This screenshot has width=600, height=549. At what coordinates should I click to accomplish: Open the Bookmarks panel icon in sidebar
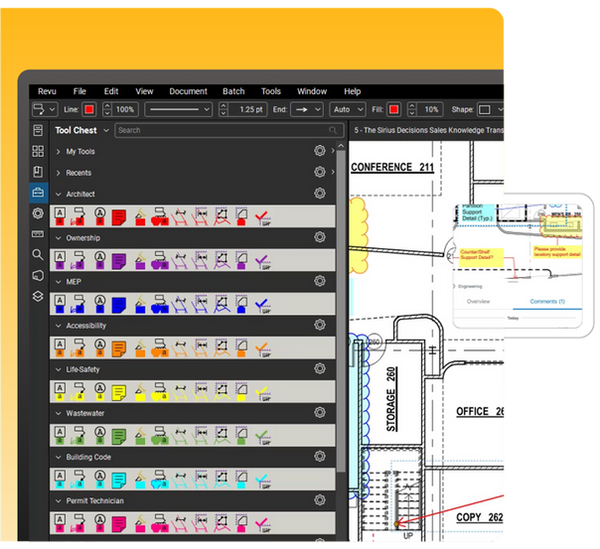point(38,172)
